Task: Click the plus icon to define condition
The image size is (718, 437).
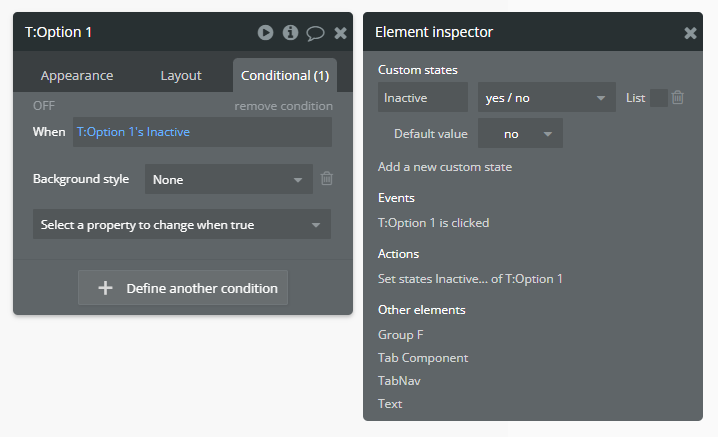Action: coord(105,288)
